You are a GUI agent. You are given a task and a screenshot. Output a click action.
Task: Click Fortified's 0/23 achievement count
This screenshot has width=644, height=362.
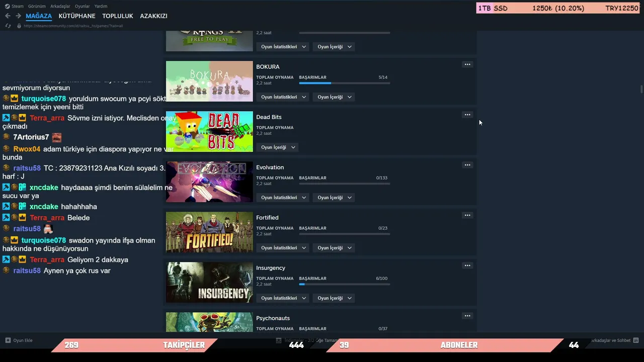[383, 228]
